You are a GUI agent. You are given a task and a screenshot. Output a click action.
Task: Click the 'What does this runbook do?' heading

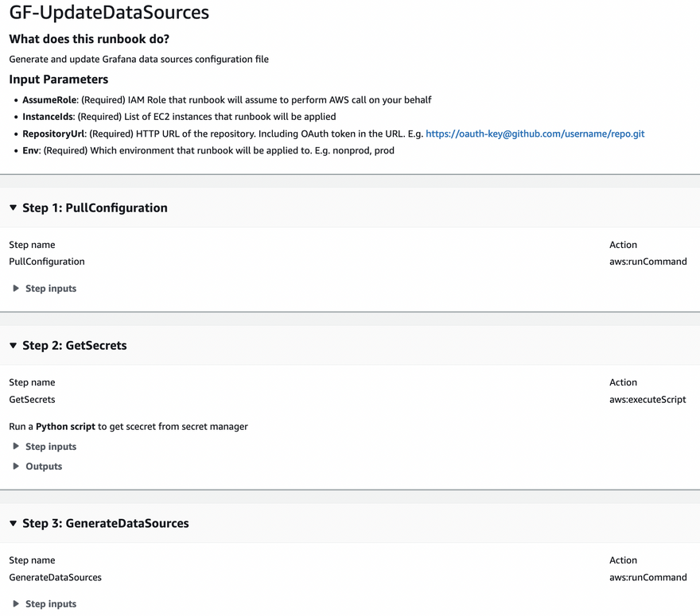(89, 39)
